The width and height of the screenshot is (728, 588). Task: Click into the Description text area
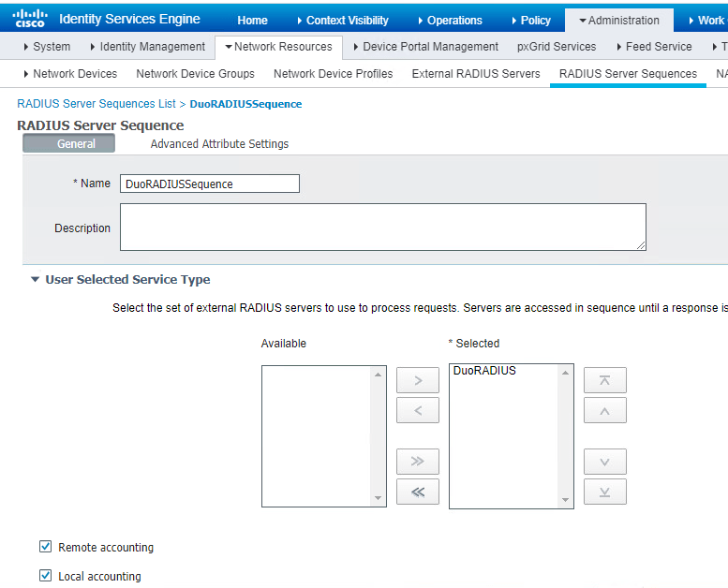[x=382, y=227]
